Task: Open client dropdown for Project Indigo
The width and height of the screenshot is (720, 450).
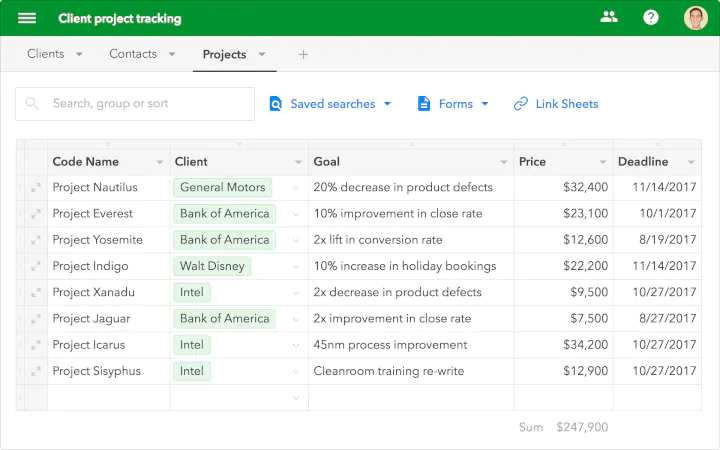Action: [296, 266]
